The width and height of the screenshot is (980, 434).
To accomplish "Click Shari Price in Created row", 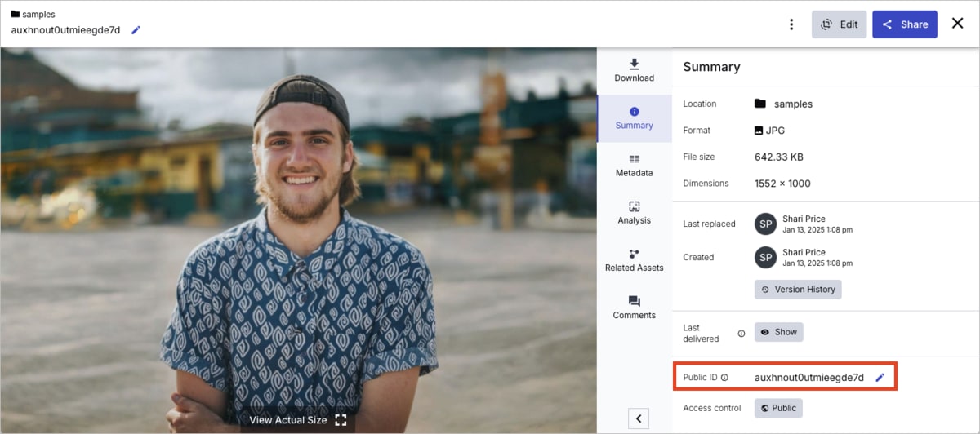I will click(x=804, y=252).
